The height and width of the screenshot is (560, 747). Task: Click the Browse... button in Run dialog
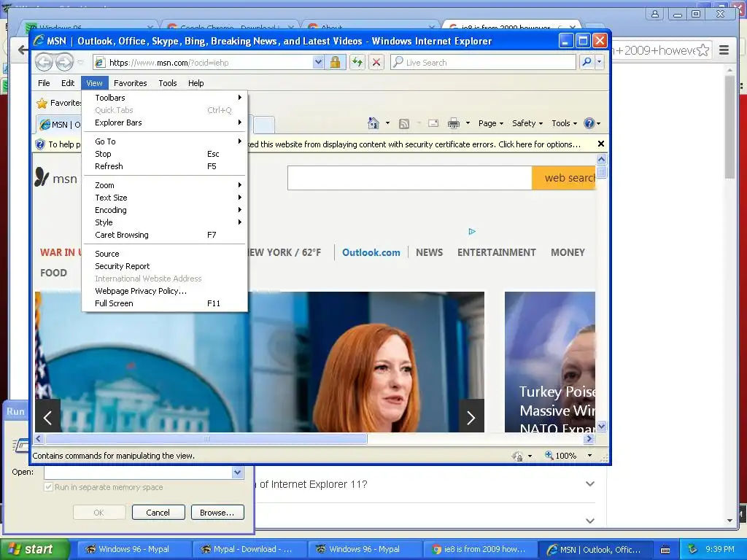(217, 513)
